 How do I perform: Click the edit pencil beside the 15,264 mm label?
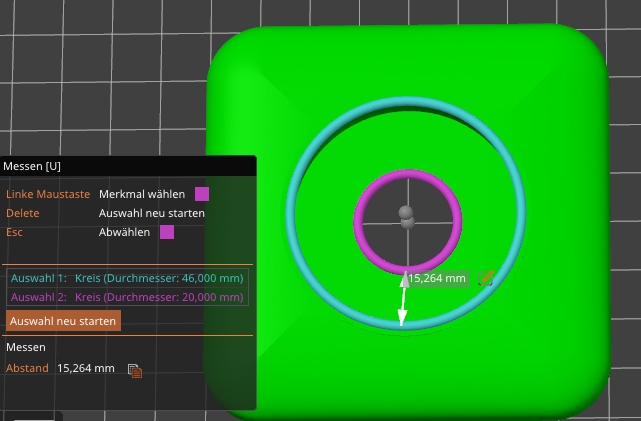click(x=486, y=278)
